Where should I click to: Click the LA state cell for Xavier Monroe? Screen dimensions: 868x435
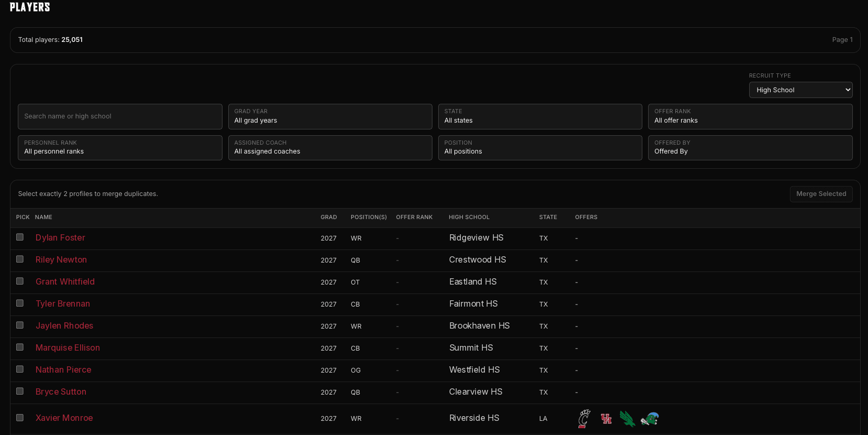(543, 419)
